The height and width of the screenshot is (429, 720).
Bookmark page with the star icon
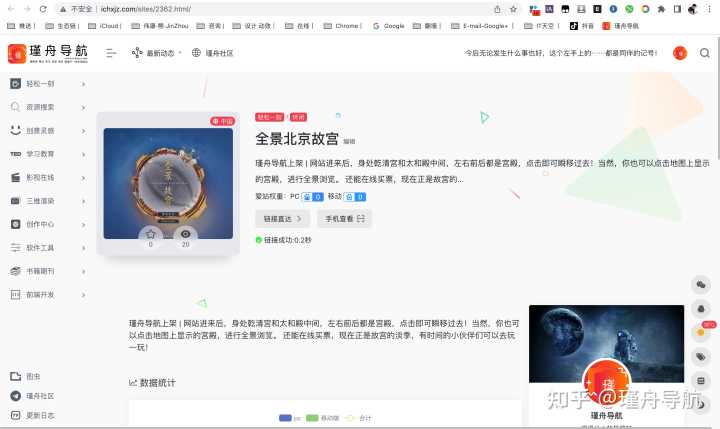coord(513,9)
